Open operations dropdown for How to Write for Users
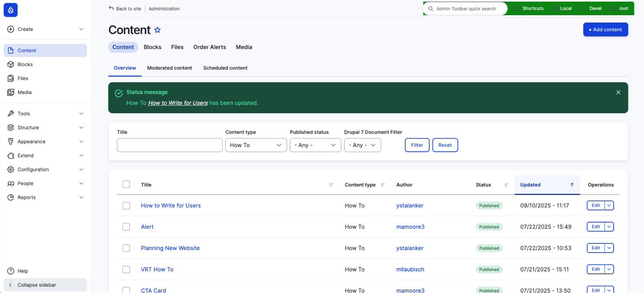Viewport: 644px width, 293px height. [x=609, y=206]
